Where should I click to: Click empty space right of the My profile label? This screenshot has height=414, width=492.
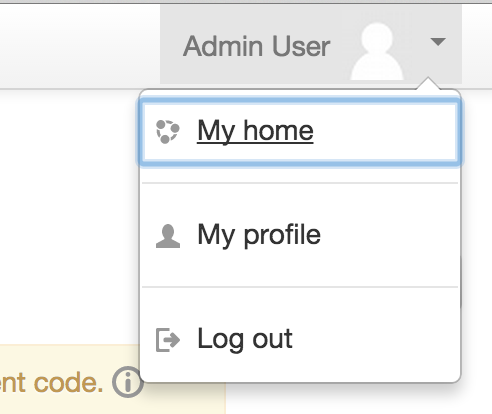pos(388,236)
